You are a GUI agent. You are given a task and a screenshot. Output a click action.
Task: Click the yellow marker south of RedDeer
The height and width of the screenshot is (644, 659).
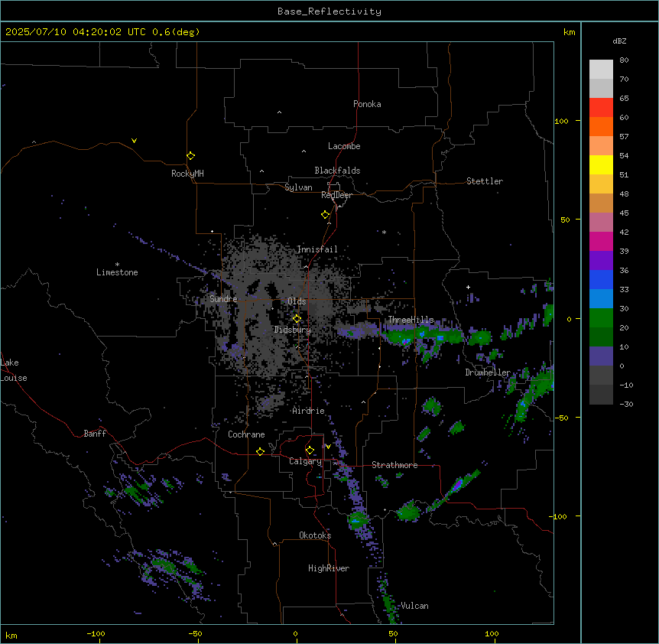(x=325, y=215)
